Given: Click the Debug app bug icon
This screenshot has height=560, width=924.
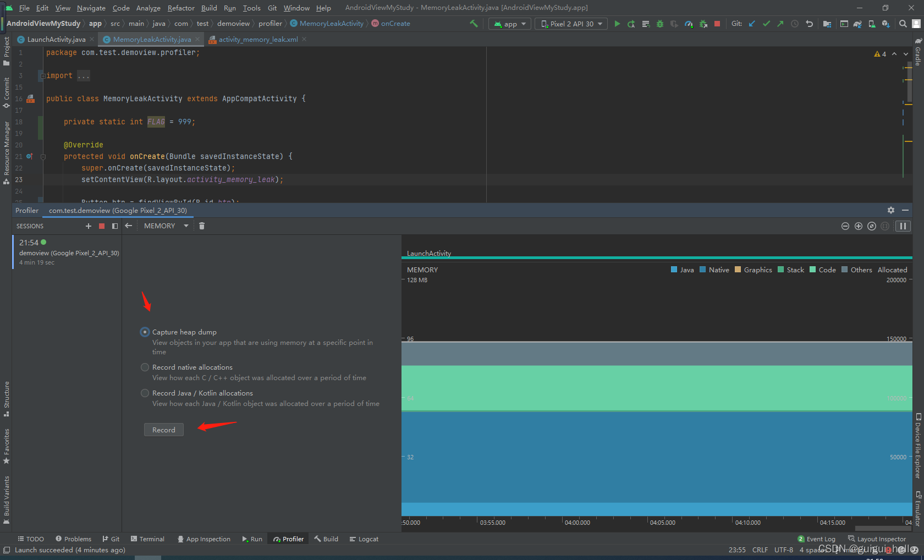Looking at the screenshot, I should (x=660, y=24).
